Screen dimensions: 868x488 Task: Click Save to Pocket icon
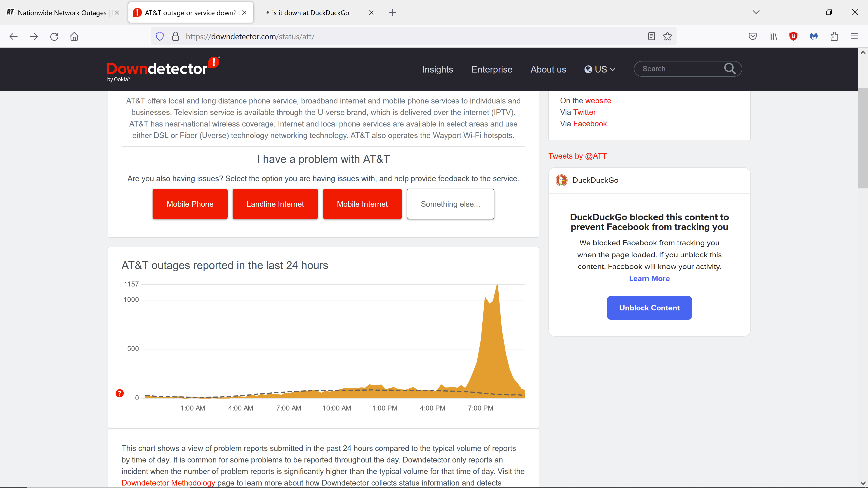[752, 36]
